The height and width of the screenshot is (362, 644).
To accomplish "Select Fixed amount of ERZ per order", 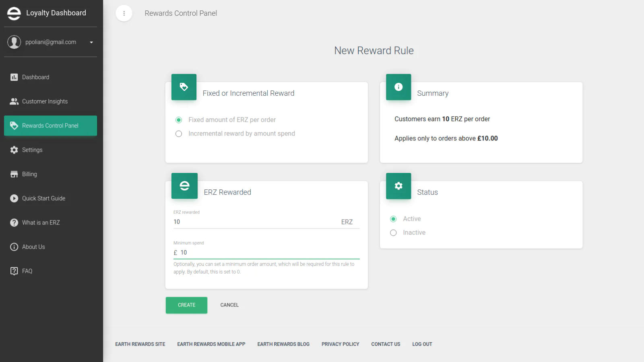I will coord(179,120).
